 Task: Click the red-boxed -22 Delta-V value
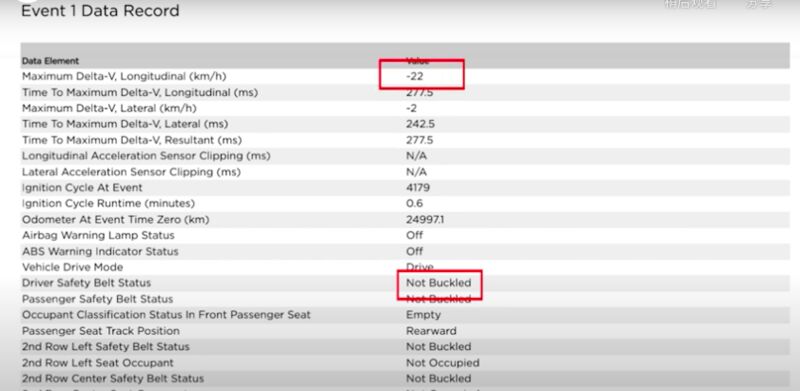(x=415, y=76)
